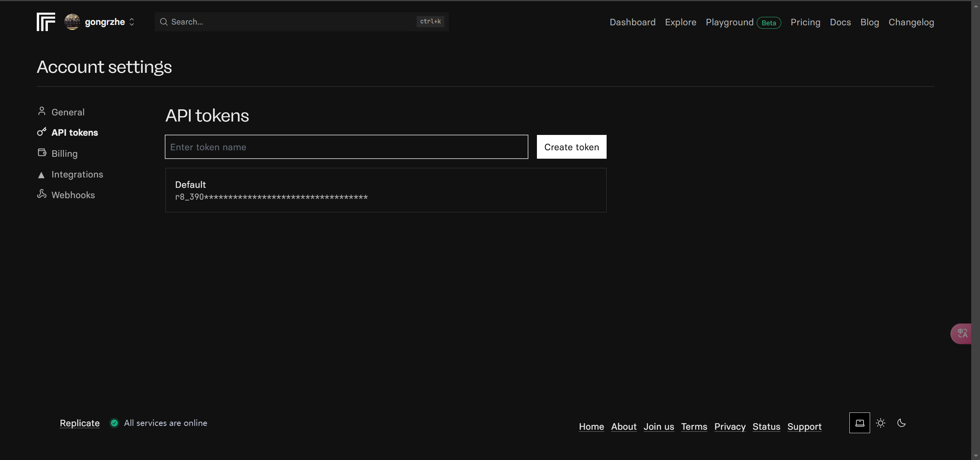
Task: Click the green services online status icon
Action: [x=114, y=423]
